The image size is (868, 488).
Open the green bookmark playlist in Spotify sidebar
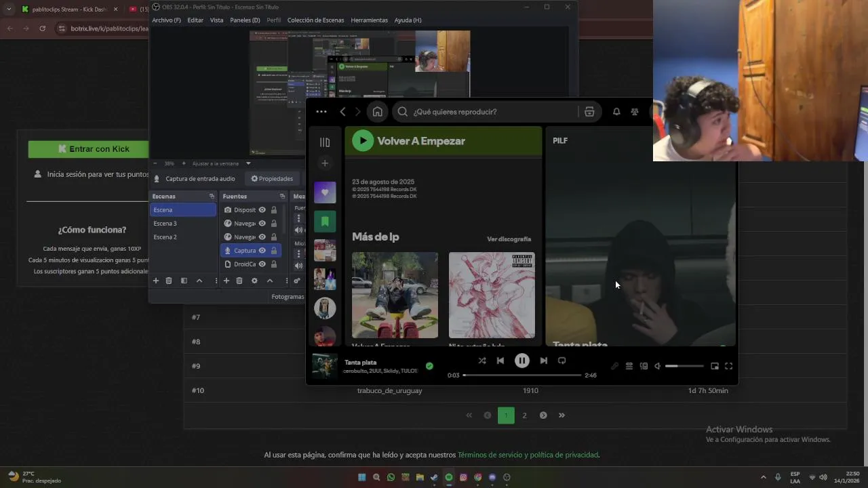coord(325,222)
